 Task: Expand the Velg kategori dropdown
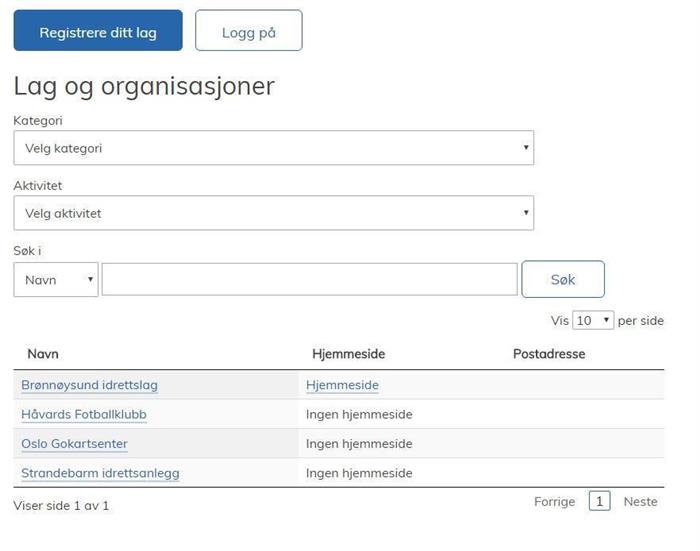(x=274, y=148)
